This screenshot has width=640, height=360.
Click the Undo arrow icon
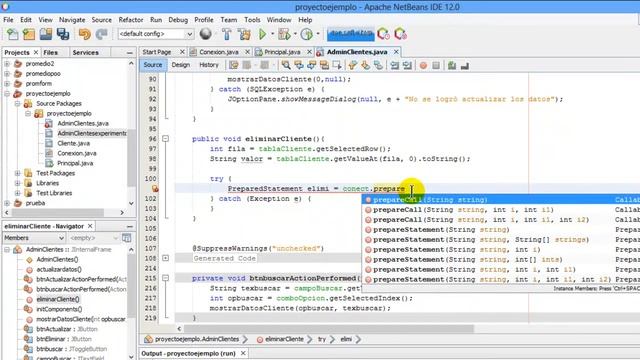84,34
